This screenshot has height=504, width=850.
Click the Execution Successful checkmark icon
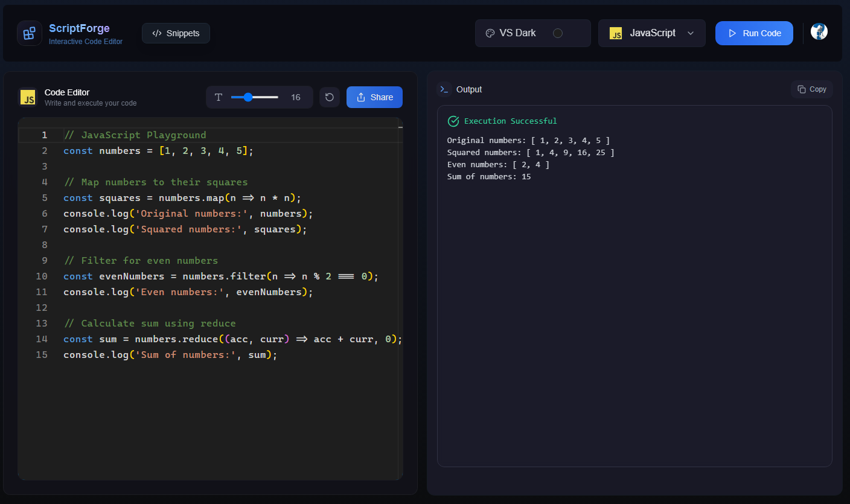pos(453,121)
